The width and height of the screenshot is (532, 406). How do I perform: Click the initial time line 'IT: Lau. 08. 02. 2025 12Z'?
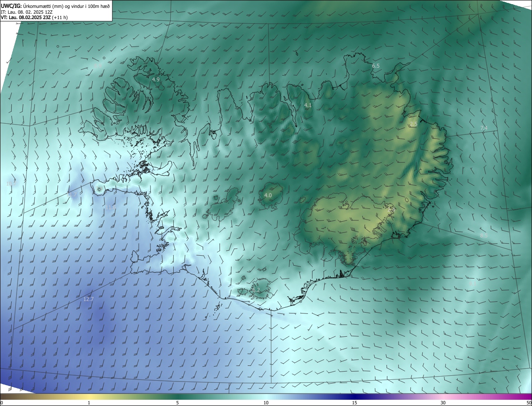point(27,12)
